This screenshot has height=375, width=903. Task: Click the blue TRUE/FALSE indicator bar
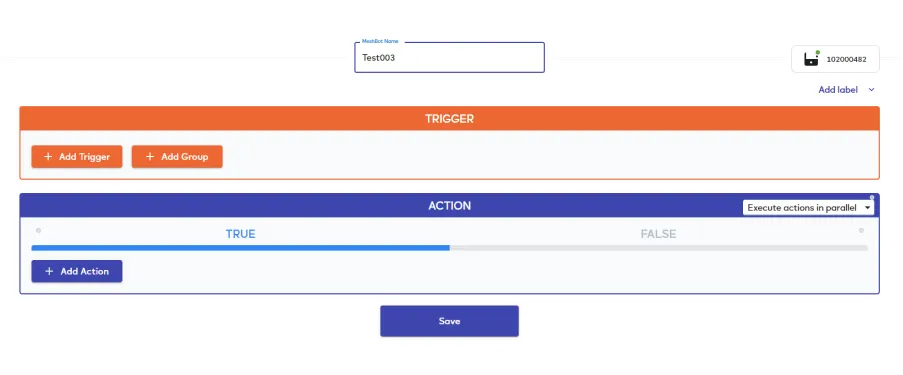coord(240,248)
